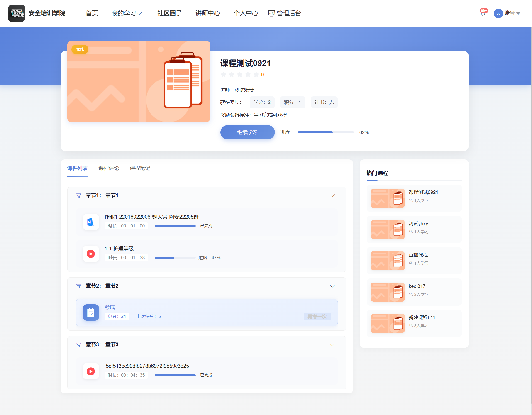Open the 1-1.护理等级 lesson title
The height and width of the screenshot is (415, 532).
point(119,249)
